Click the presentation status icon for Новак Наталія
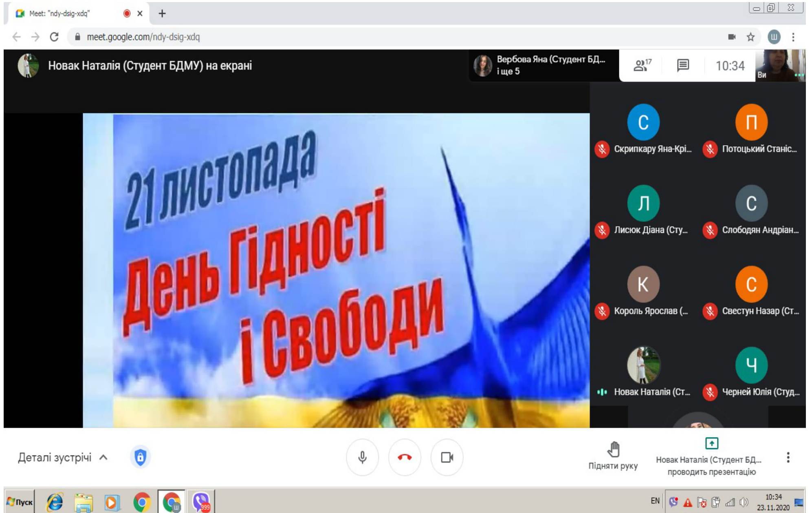812x513 pixels. [x=711, y=443]
